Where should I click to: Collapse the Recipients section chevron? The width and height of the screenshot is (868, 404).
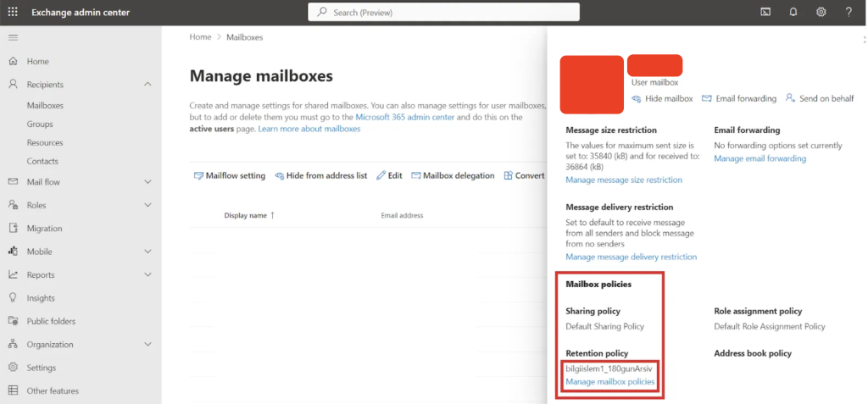[x=147, y=85]
